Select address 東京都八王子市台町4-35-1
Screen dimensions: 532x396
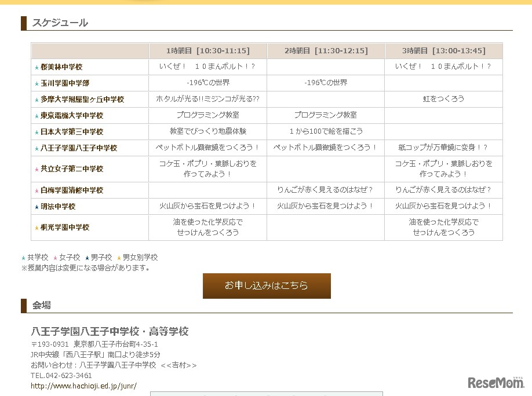click(116, 344)
